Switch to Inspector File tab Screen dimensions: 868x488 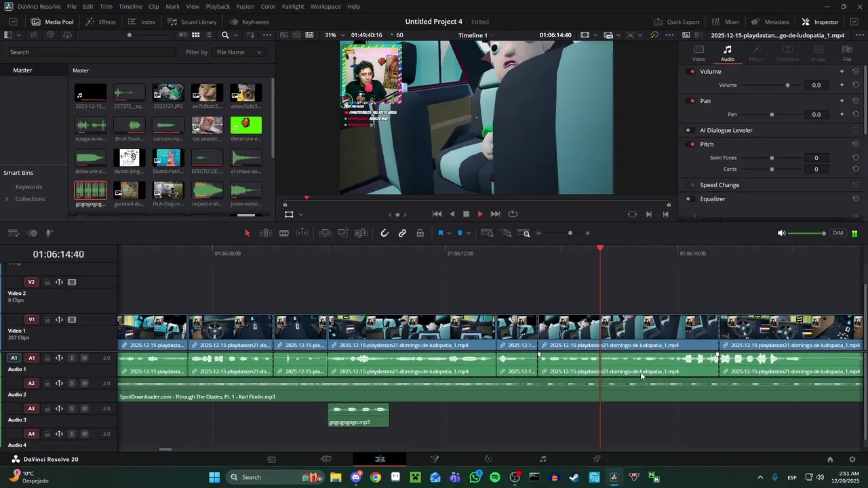point(847,53)
